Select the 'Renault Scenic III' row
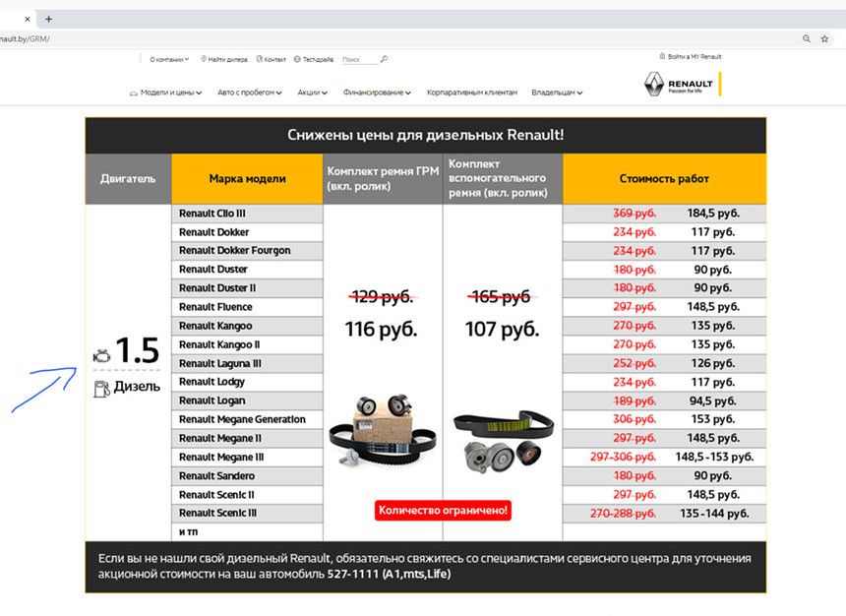This screenshot has height=616, width=846. [247, 514]
